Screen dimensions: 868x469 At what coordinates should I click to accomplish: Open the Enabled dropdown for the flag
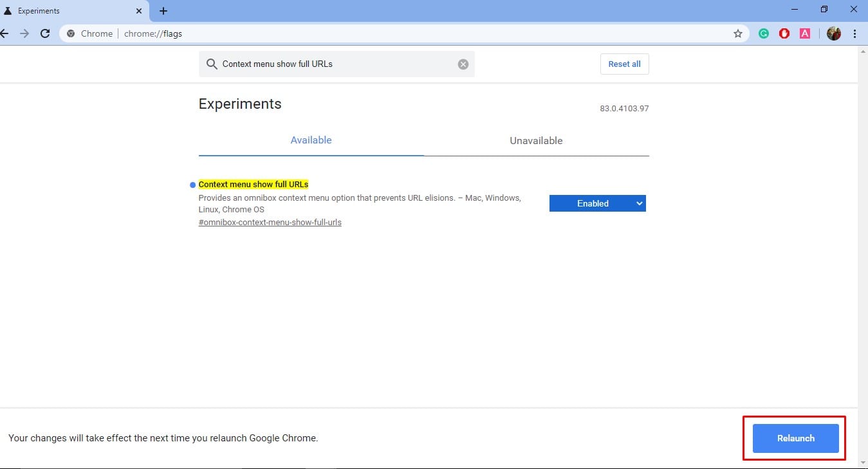tap(597, 203)
